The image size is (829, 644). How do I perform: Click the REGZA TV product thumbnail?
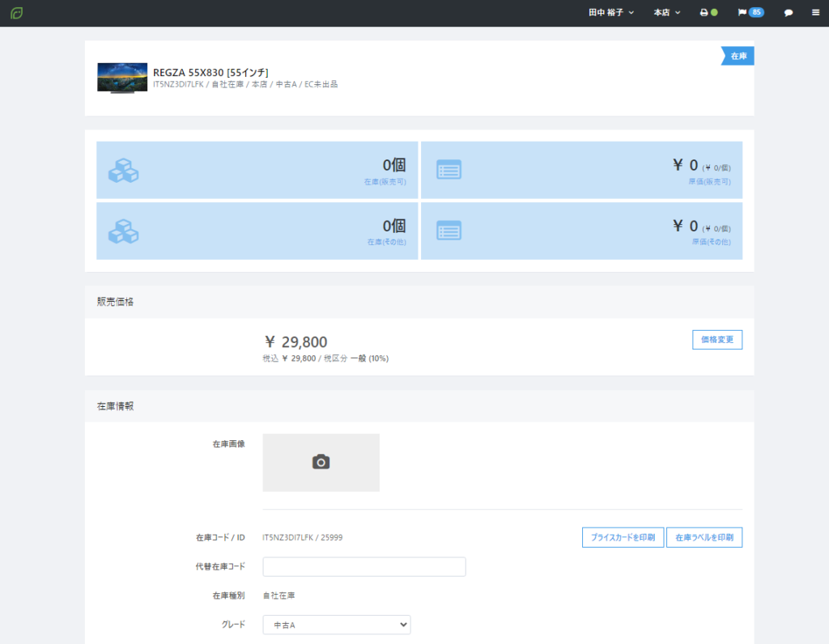click(122, 78)
